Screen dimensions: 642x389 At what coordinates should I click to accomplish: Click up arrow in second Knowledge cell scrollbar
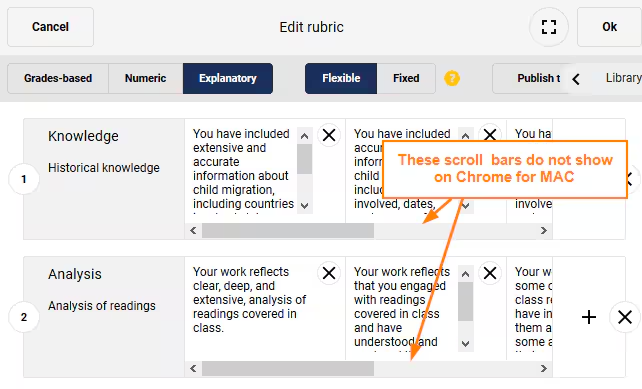click(465, 136)
